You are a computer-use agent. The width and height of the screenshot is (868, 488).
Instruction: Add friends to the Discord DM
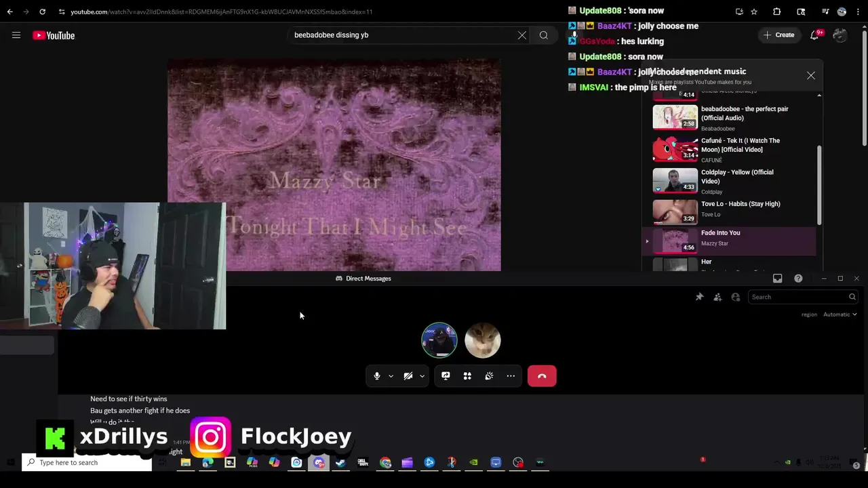[717, 297]
